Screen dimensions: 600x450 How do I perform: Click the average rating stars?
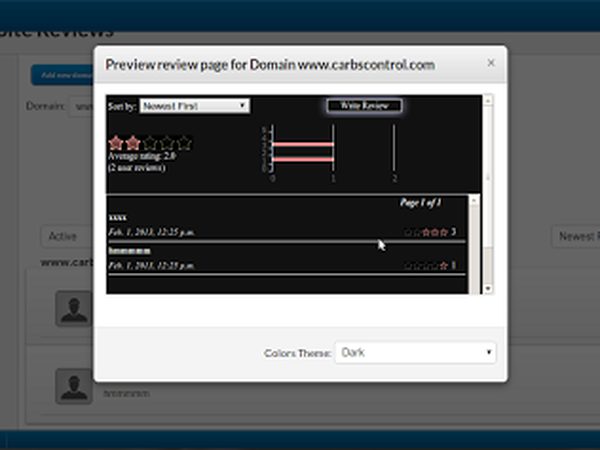[150, 143]
